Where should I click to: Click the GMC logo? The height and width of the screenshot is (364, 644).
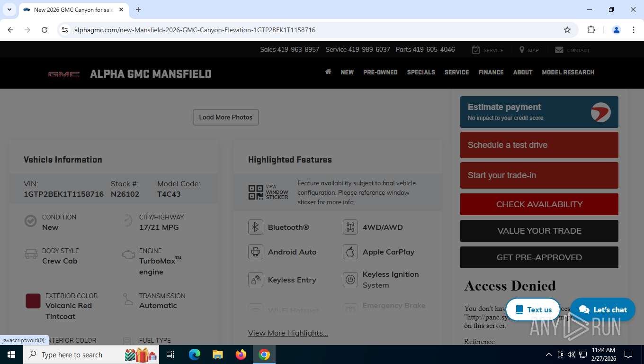64,74
